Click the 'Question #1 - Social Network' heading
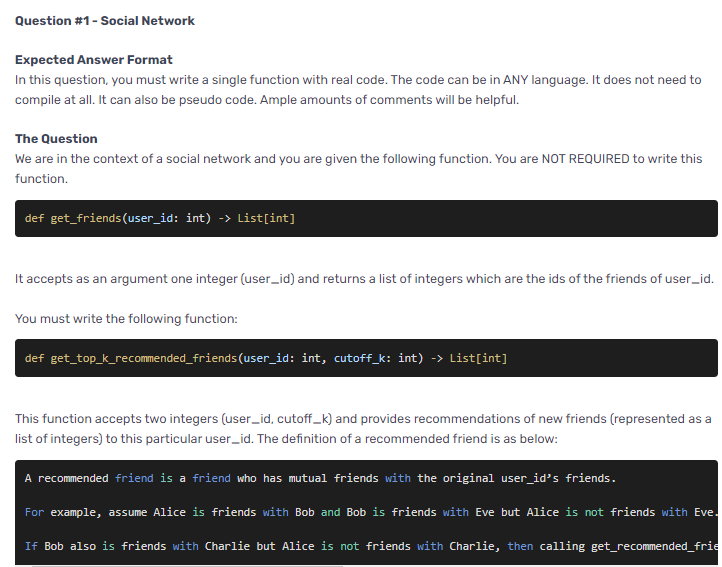Viewport: 722px width, 567px height. [x=105, y=21]
